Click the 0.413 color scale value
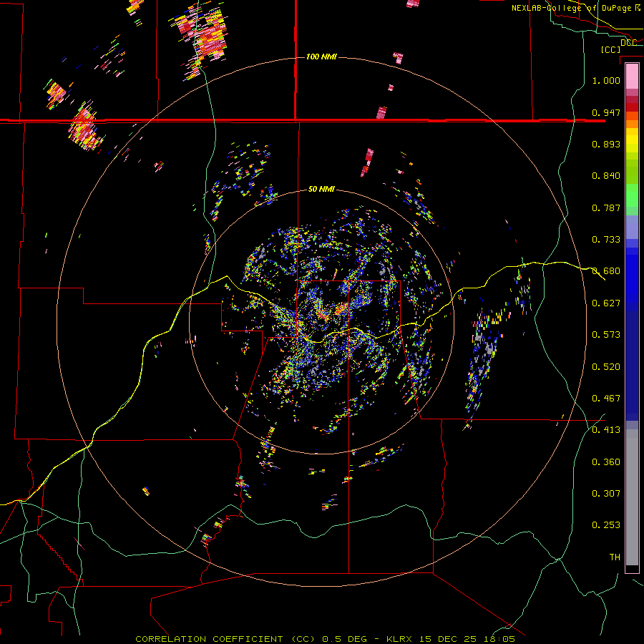This screenshot has height=644, width=644. coord(606,430)
